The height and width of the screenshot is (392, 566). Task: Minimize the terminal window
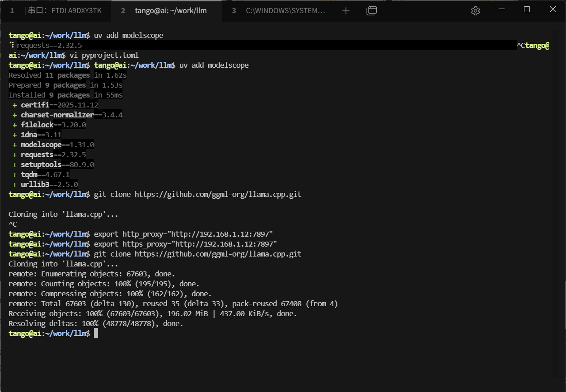[501, 10]
